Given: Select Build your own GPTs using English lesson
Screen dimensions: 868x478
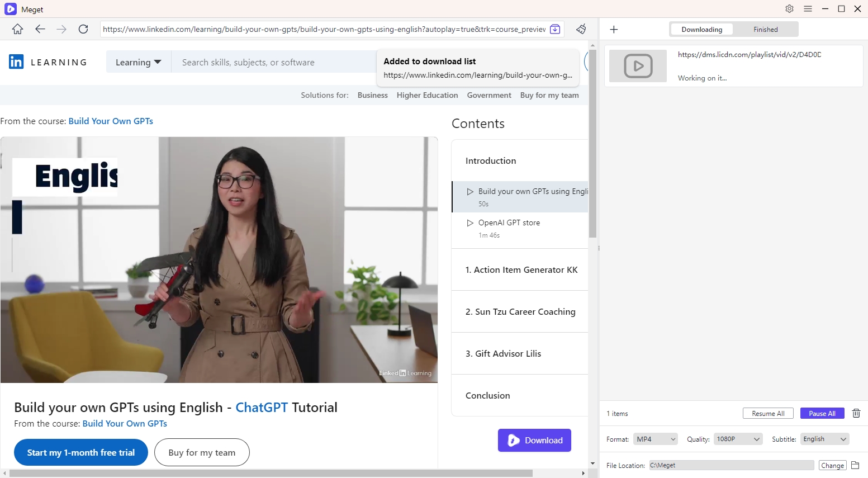Looking at the screenshot, I should pyautogui.click(x=520, y=197).
